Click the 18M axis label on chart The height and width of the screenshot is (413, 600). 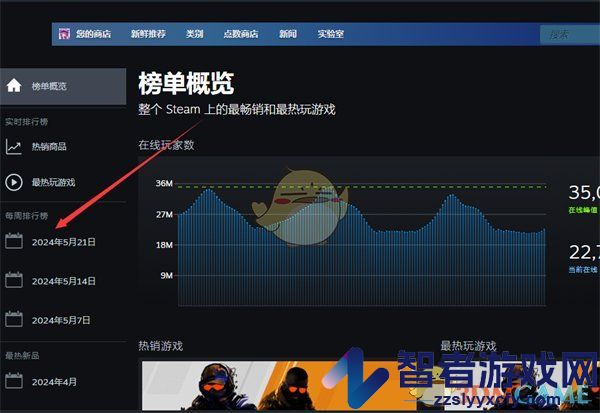(164, 245)
